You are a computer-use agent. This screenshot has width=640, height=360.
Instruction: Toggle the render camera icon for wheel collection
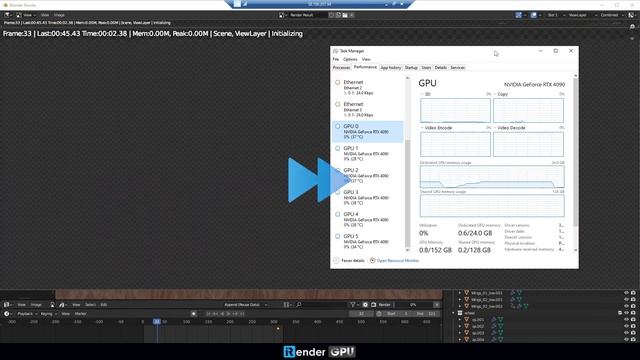point(633,313)
